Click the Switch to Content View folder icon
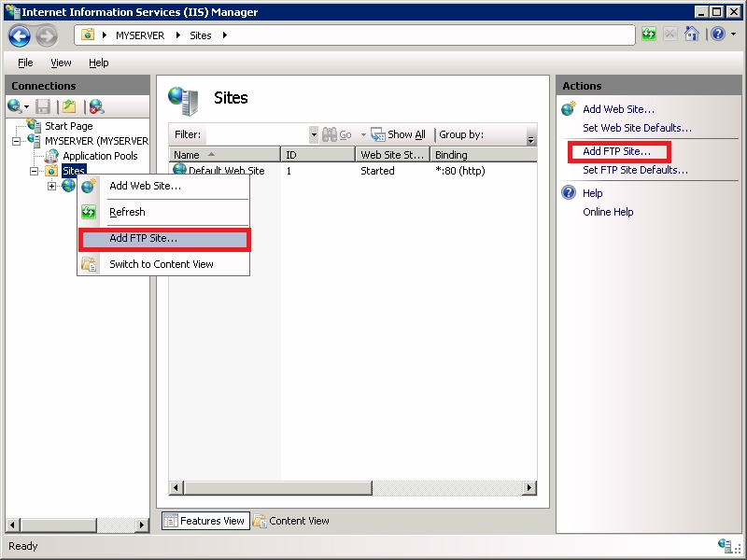Image resolution: width=747 pixels, height=560 pixels. tap(89, 264)
